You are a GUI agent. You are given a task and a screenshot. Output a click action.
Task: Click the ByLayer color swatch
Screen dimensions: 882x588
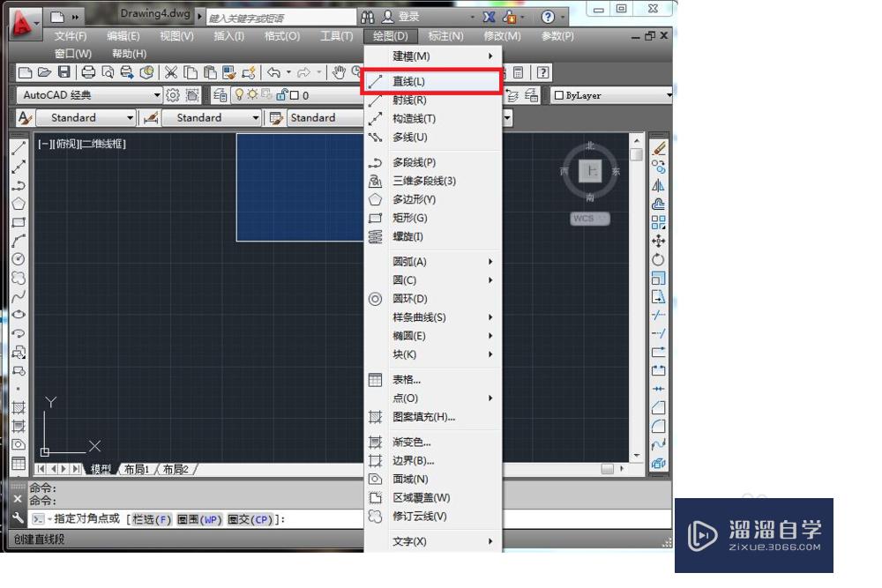click(x=559, y=93)
